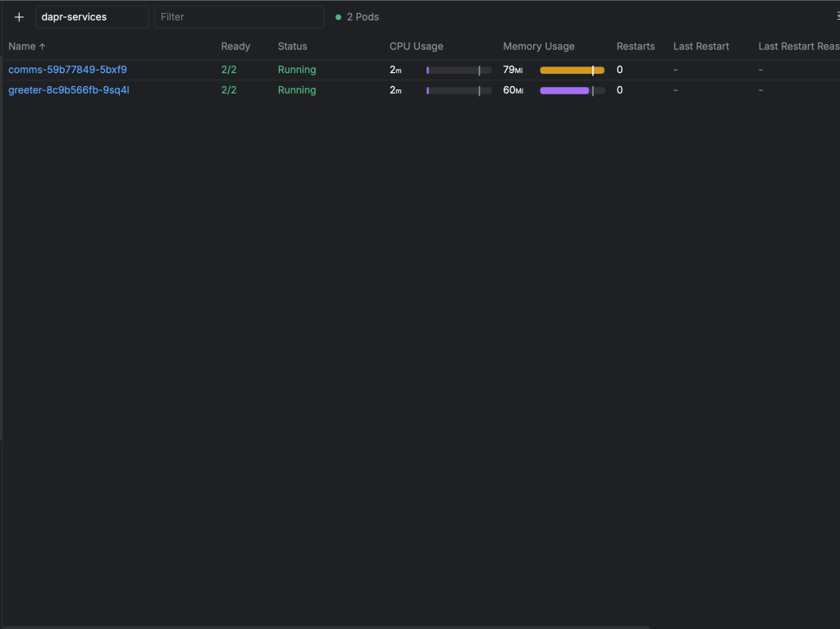
Task: Select the comms pod's yellow memory gauge
Action: click(571, 70)
